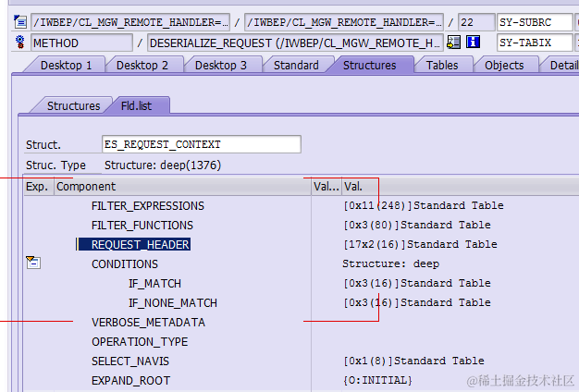Image resolution: width=579 pixels, height=392 pixels.
Task: Click the narrow Val... column header
Action: click(x=326, y=187)
